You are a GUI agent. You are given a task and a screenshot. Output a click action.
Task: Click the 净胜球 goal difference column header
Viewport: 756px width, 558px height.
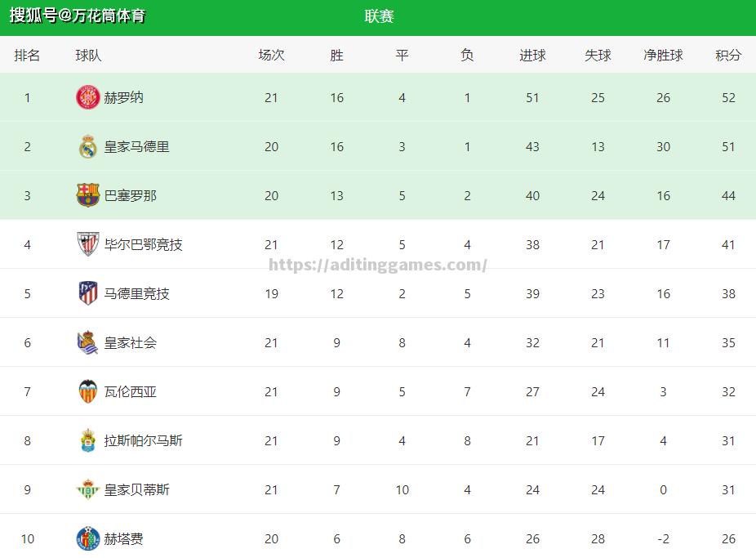click(663, 56)
